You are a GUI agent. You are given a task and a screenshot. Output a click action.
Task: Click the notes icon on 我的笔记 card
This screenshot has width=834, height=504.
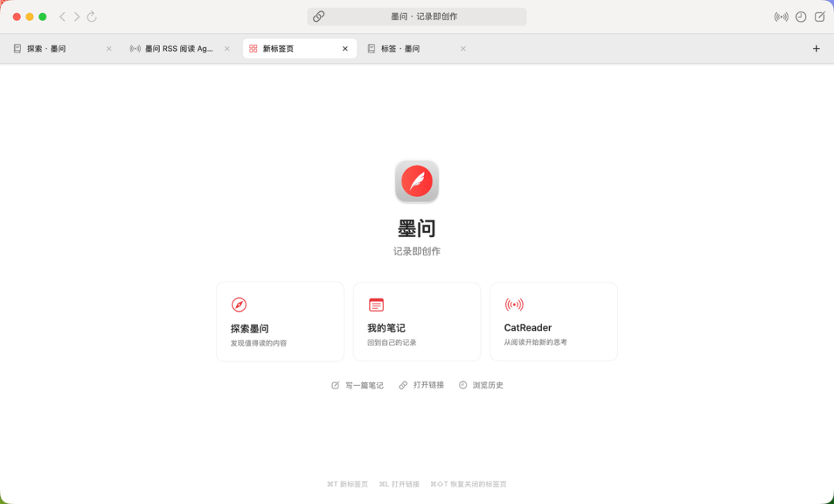click(x=376, y=305)
